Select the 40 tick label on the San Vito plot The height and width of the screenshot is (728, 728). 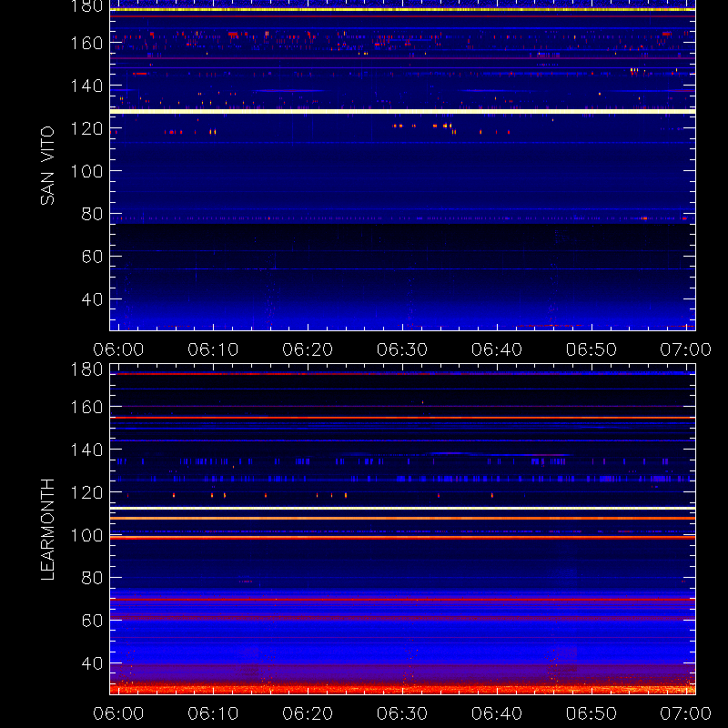[x=92, y=299]
